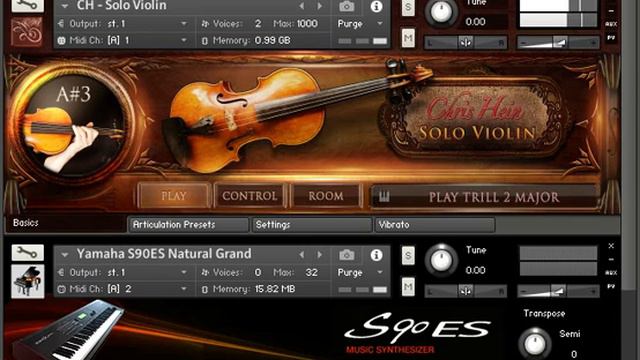The image size is (640, 360).
Task: Toggle AUX sends on Yamaha S90ES
Action: click(x=611, y=273)
